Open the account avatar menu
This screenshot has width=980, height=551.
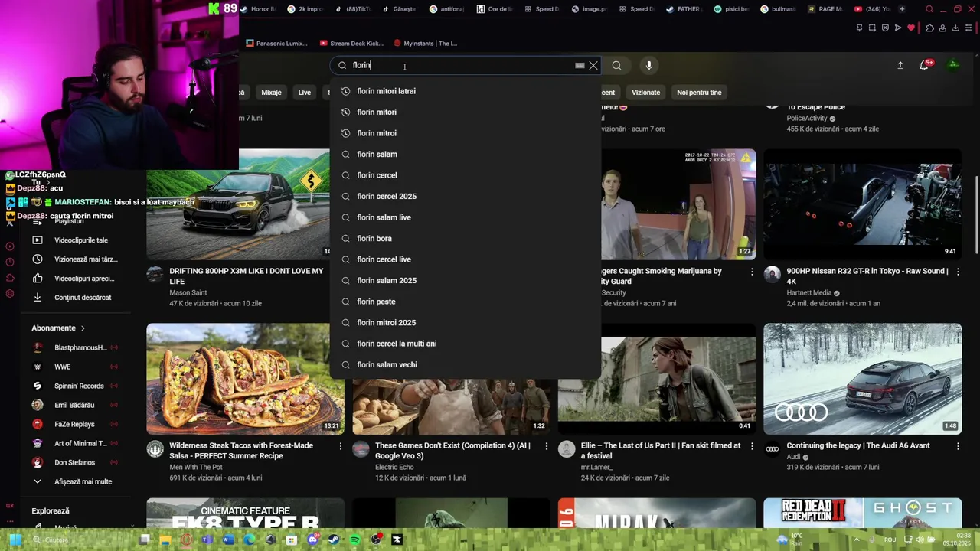(953, 65)
